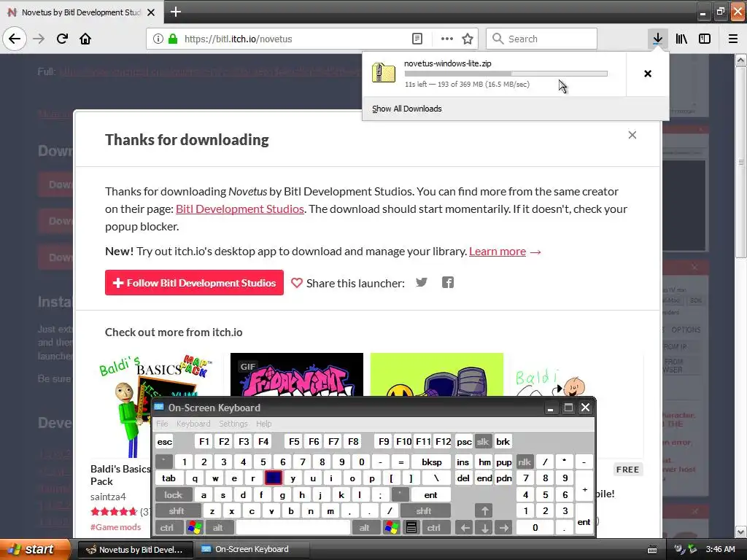
Task: Click the taskbar clock showing 3:46 AM
Action: pos(720,549)
